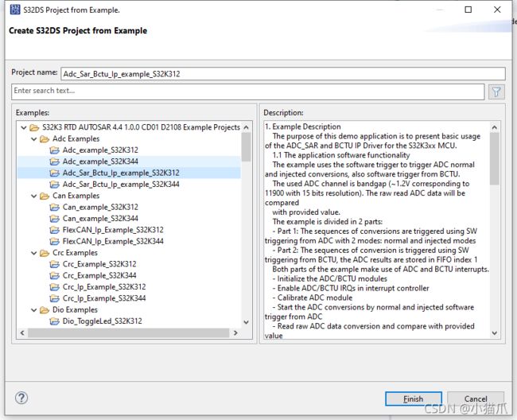Click the filter funnel icon beside search
The width and height of the screenshot is (517, 420).
coord(496,91)
